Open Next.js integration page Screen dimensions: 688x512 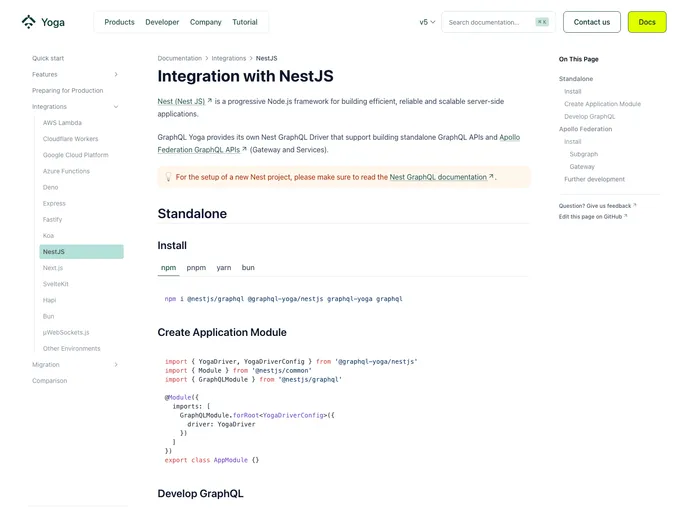53,268
